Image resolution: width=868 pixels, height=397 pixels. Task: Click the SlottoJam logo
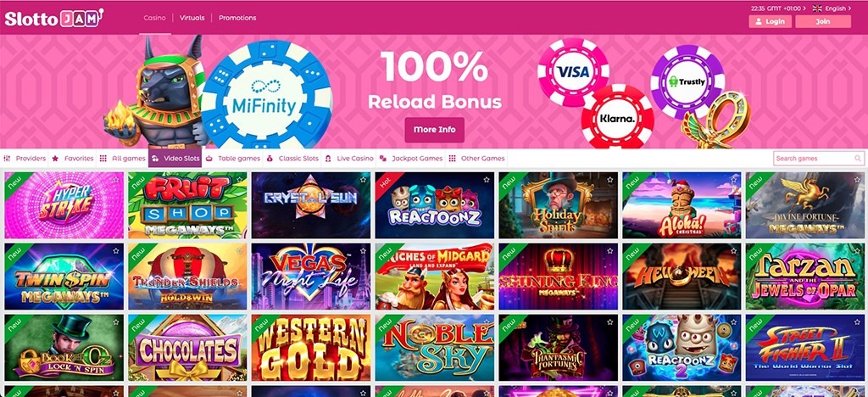(53, 19)
